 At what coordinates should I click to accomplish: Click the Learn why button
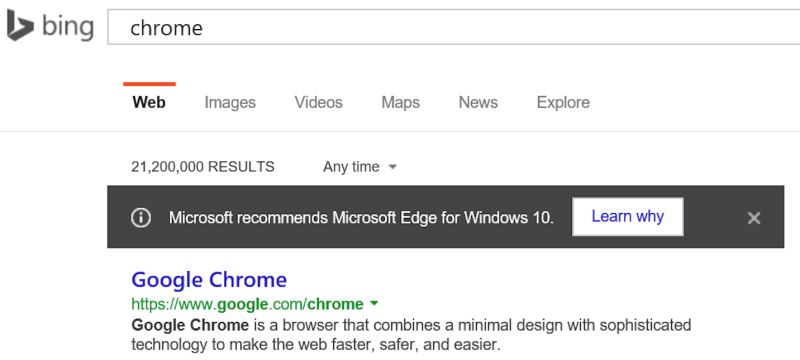(628, 217)
